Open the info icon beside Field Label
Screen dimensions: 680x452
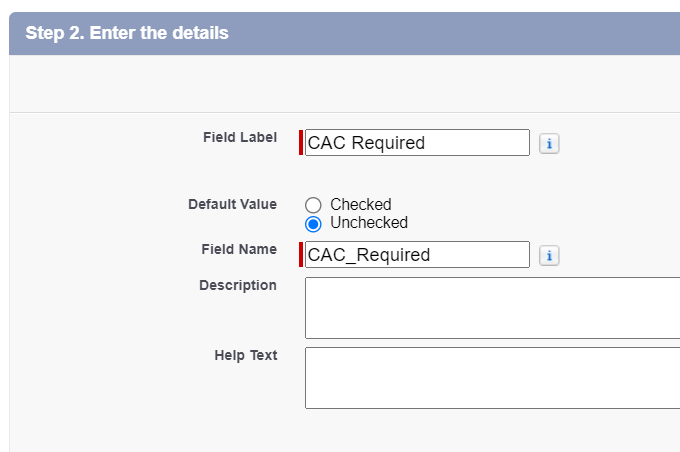pyautogui.click(x=549, y=144)
